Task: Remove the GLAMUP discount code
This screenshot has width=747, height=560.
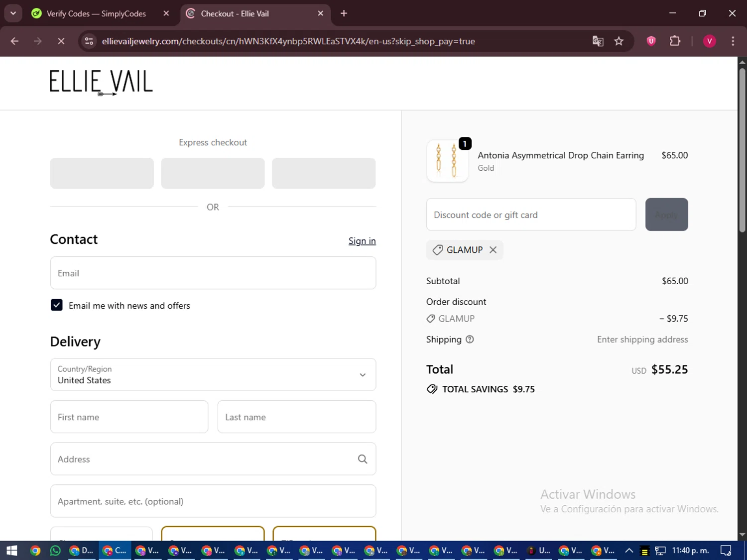Action: (x=493, y=250)
